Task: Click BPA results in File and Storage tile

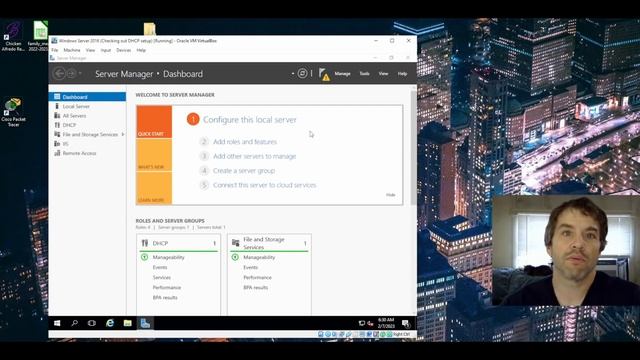Action: pos(256,287)
